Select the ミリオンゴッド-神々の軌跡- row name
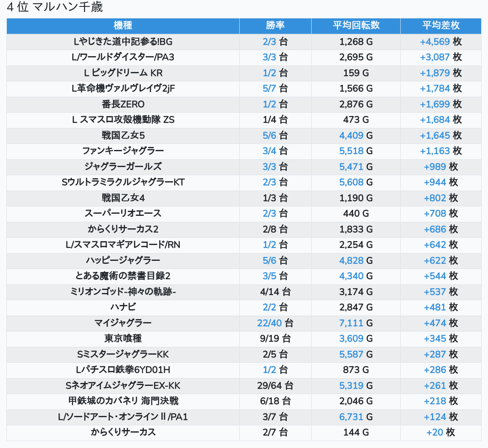488x448 pixels. tap(123, 292)
